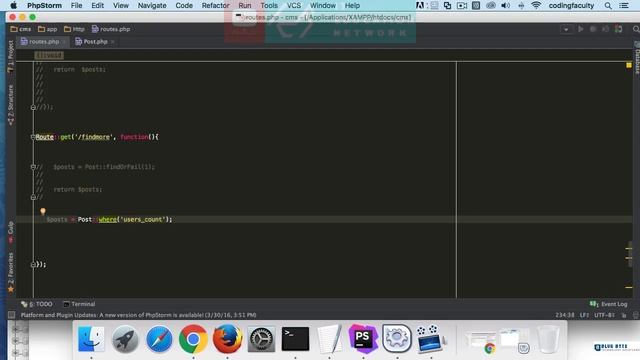The width and height of the screenshot is (640, 360).
Task: Click the Run play button
Action: [x=580, y=29]
